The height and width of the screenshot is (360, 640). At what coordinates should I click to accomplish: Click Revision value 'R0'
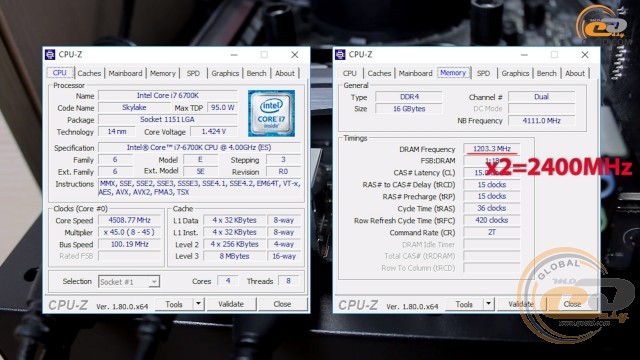click(x=283, y=172)
